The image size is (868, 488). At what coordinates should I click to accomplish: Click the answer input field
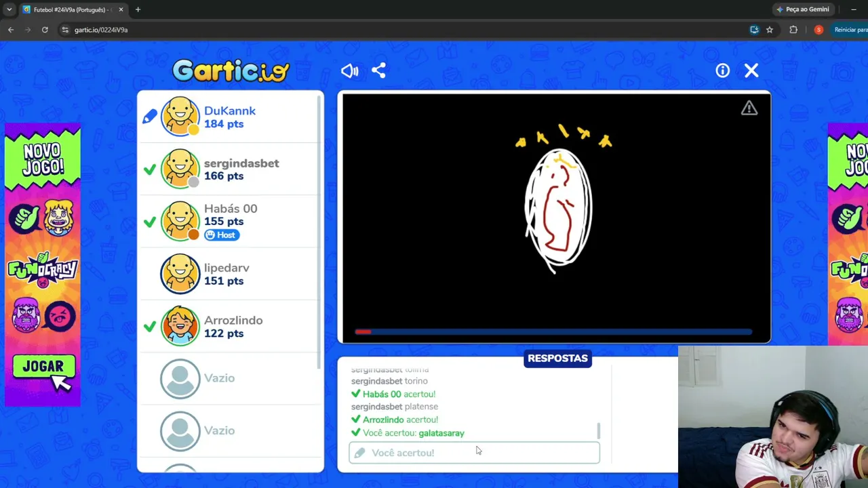tap(474, 453)
